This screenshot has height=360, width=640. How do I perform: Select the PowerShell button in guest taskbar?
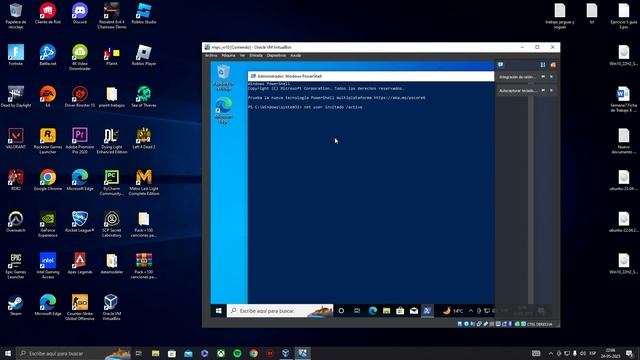click(427, 311)
